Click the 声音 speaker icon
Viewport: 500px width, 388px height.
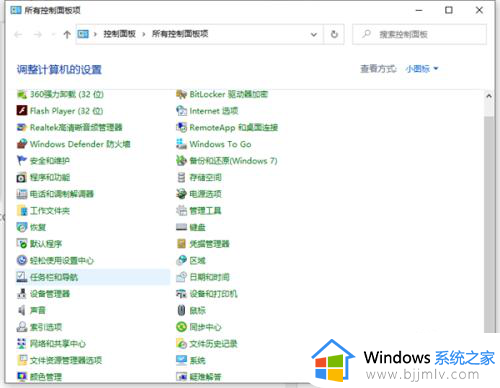(22, 310)
